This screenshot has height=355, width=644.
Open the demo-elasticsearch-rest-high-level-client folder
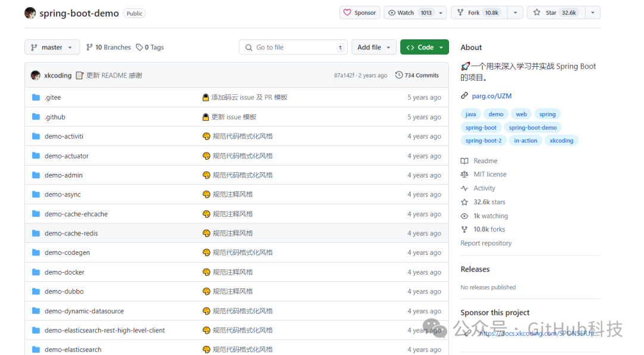(105, 331)
